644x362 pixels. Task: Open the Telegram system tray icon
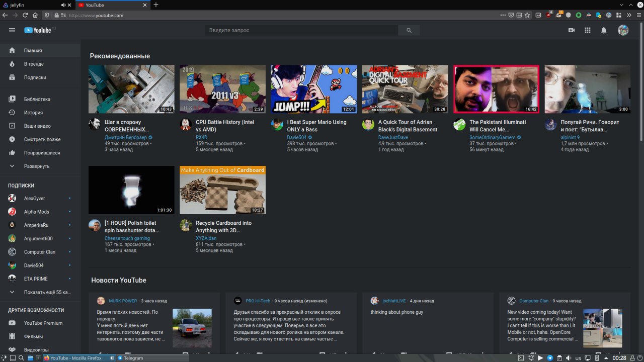click(x=550, y=358)
